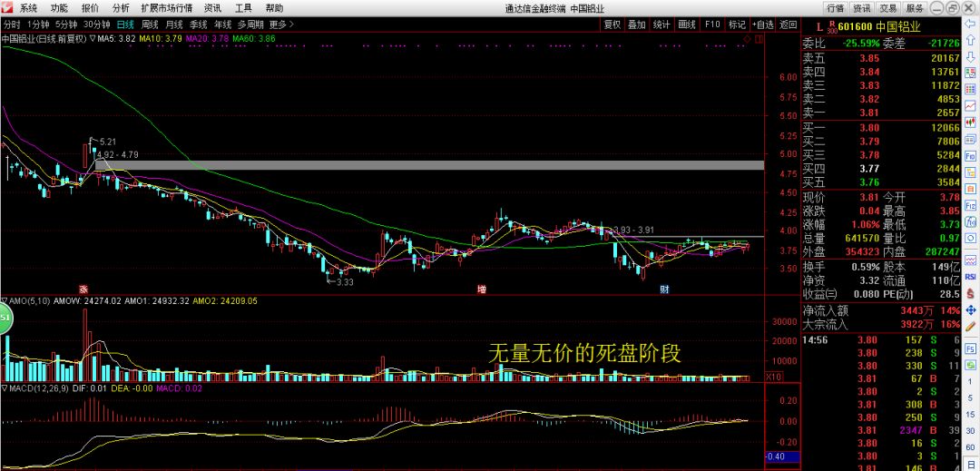Toggle 复权 price adjustment button
Screen dimensions: 980x471
612,25
